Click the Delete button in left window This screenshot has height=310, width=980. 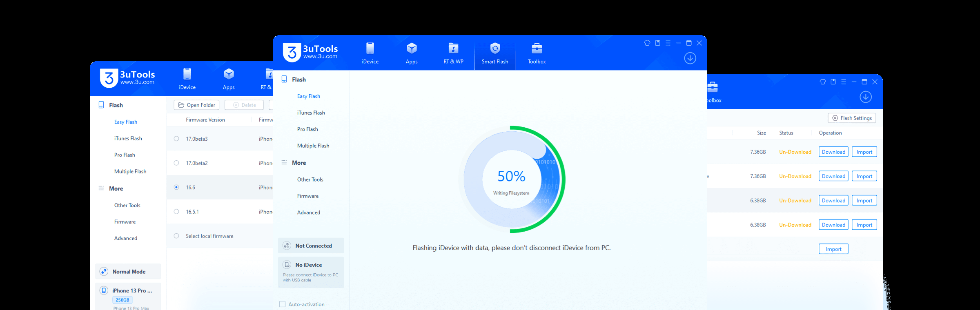(244, 105)
